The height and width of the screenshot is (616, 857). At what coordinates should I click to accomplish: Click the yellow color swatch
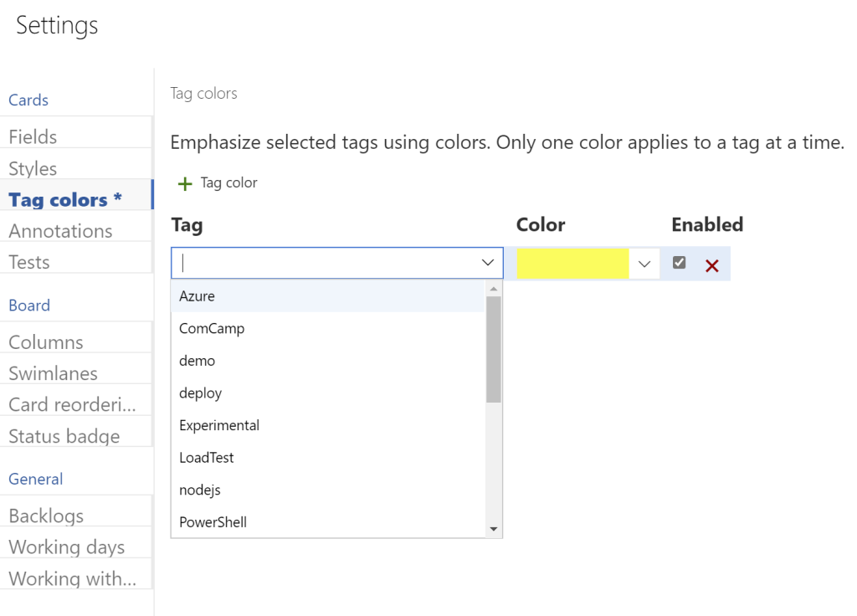pos(572,264)
